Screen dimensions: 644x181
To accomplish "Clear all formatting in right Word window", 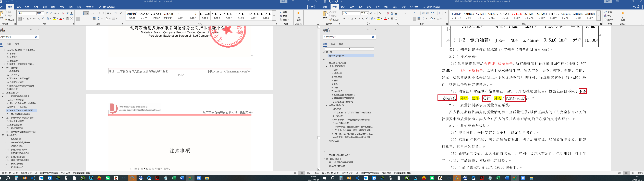I will (x=388, y=13).
